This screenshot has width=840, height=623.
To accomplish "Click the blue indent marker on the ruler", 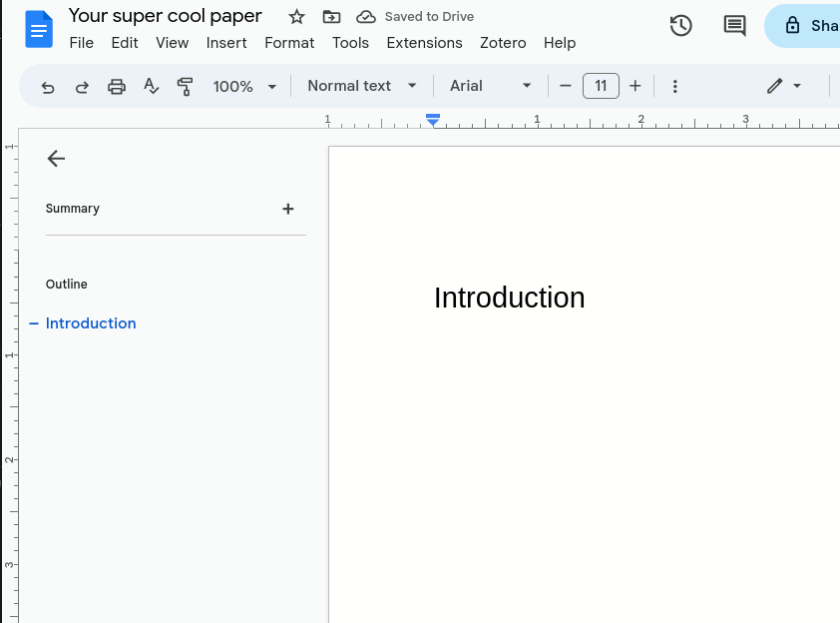I will pyautogui.click(x=432, y=119).
